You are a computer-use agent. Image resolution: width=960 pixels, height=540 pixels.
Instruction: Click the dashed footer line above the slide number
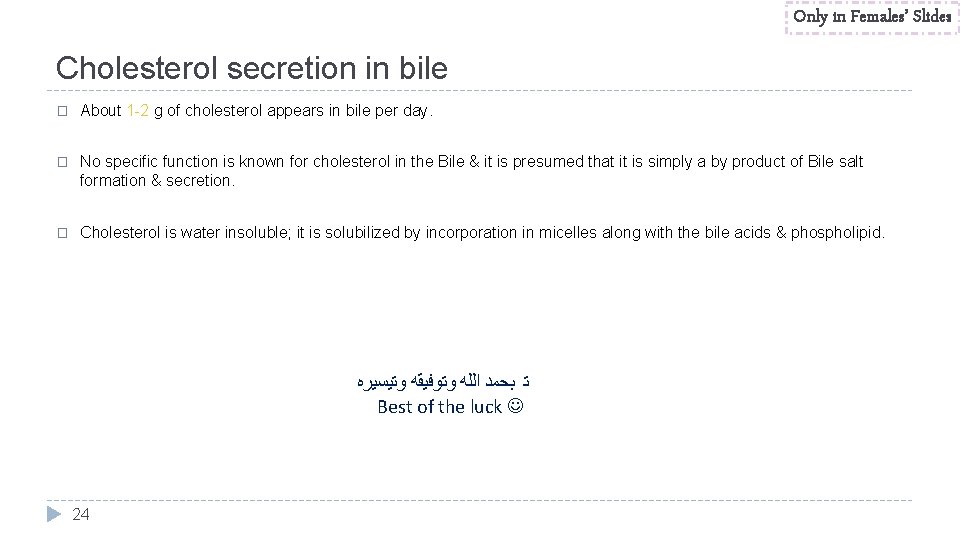(479, 500)
